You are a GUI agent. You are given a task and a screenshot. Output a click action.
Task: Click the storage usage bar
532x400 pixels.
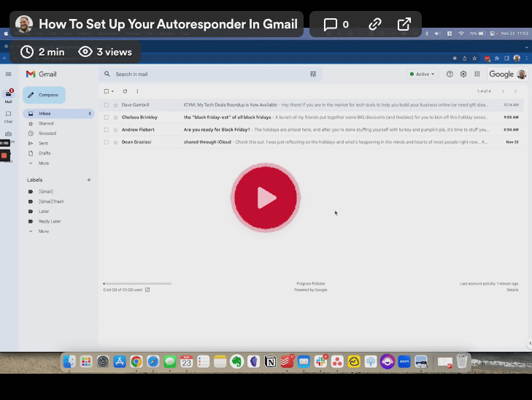point(137,283)
